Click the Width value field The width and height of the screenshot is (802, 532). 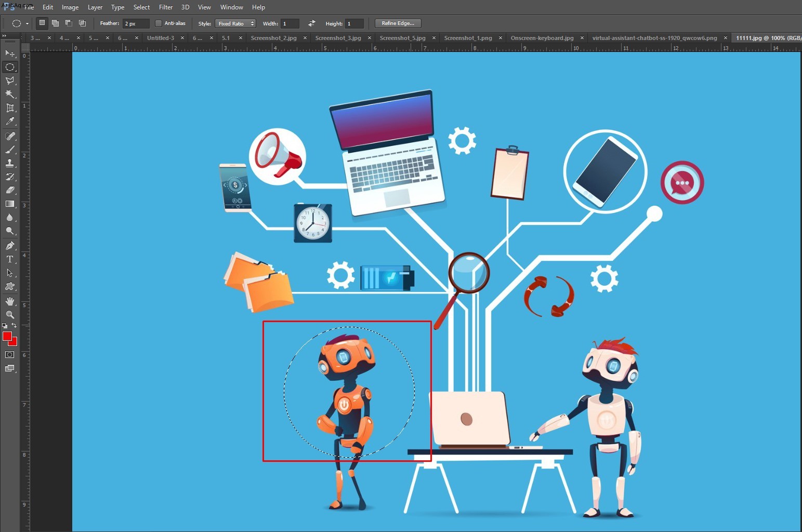(x=290, y=23)
